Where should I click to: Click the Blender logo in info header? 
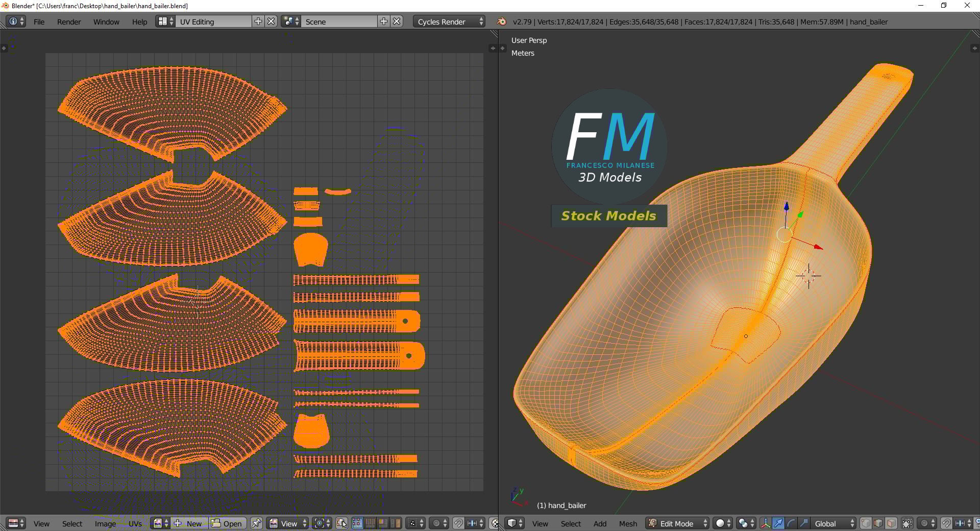502,21
